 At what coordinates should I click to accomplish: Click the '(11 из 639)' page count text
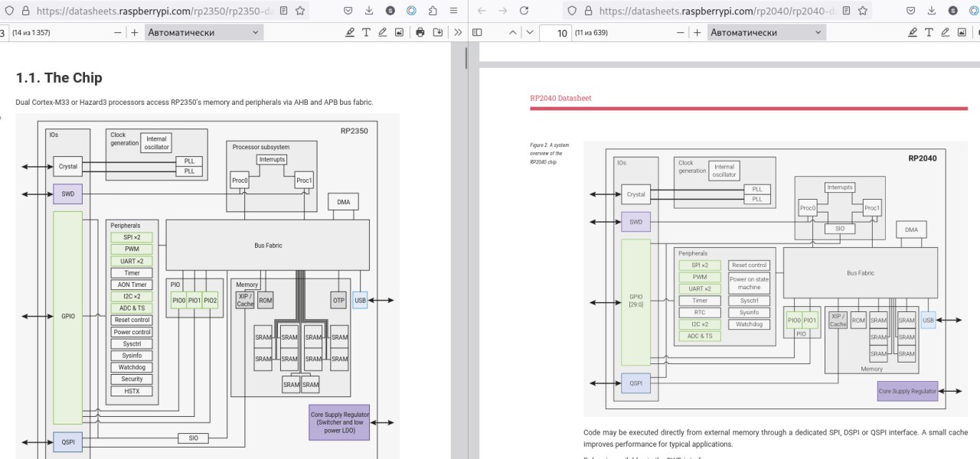coord(590,33)
